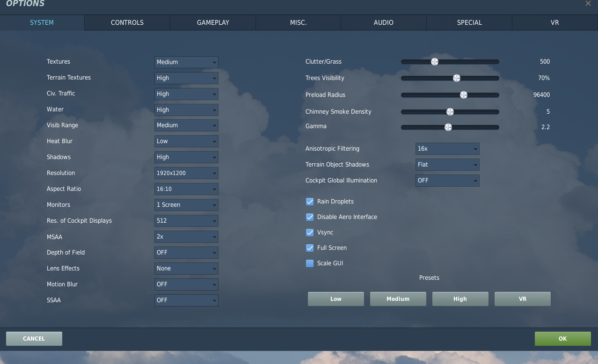Screen dimensions: 598x364
Task: Apply the Low preset
Action: click(336, 299)
